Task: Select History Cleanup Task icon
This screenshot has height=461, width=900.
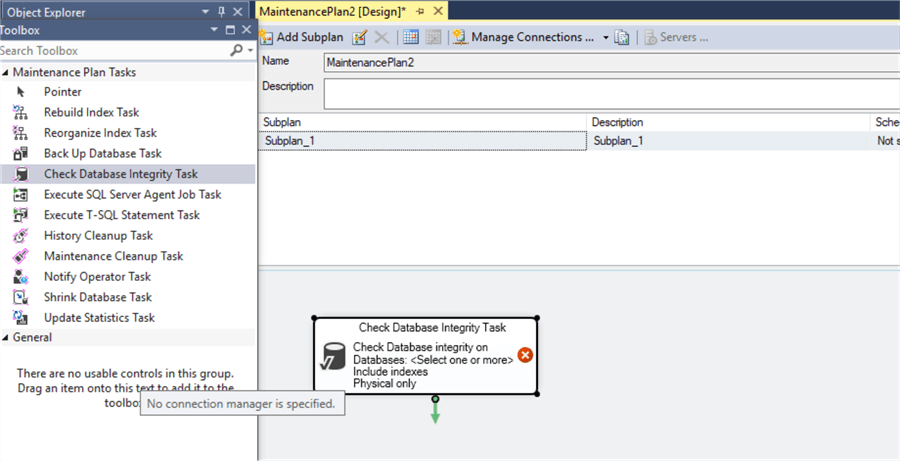Action: pos(20,235)
